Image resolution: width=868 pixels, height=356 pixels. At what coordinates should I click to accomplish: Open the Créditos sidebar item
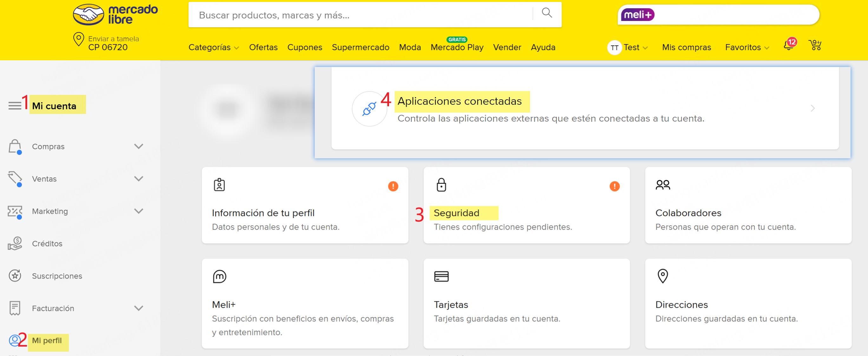47,243
